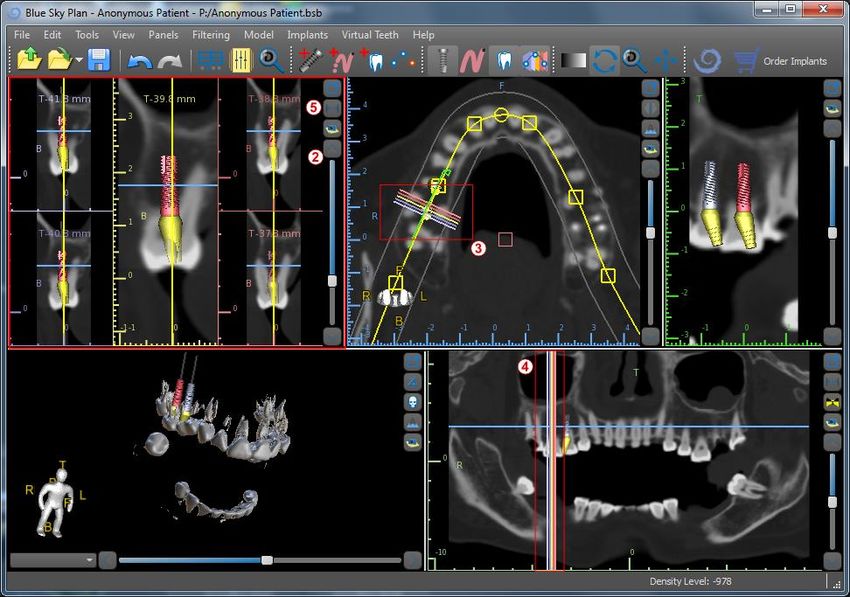Viewport: 850px width, 597px height.
Task: Toggle jaw model icon in cross-section panel
Action: pyautogui.click(x=332, y=129)
